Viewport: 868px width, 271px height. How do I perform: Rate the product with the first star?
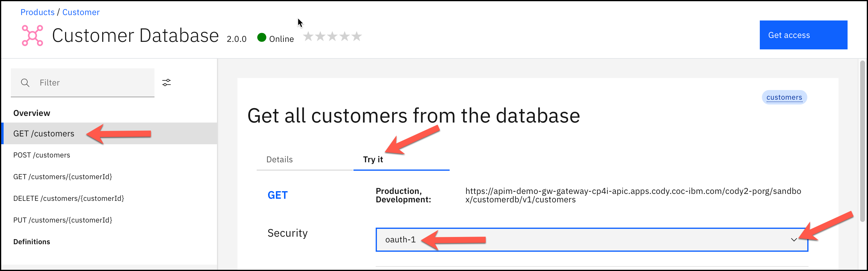tap(308, 36)
